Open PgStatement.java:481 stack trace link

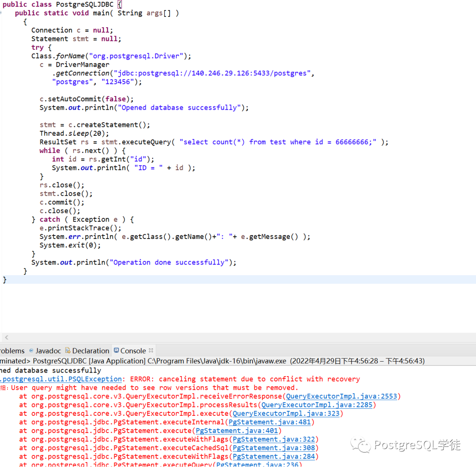pyautogui.click(x=270, y=422)
